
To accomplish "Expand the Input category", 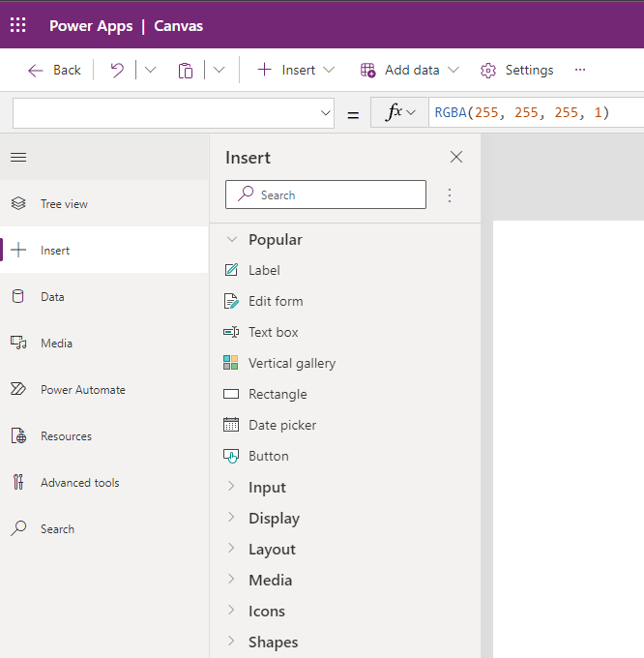I will 267,488.
